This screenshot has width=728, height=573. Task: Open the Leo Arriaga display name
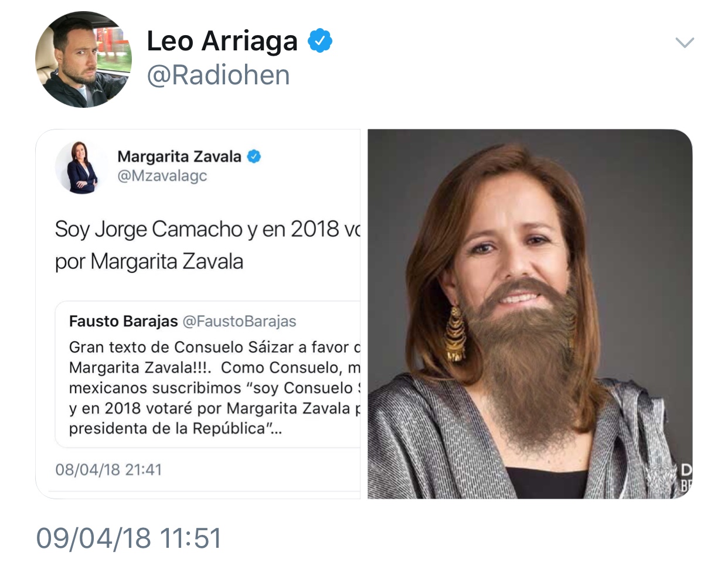tap(222, 41)
